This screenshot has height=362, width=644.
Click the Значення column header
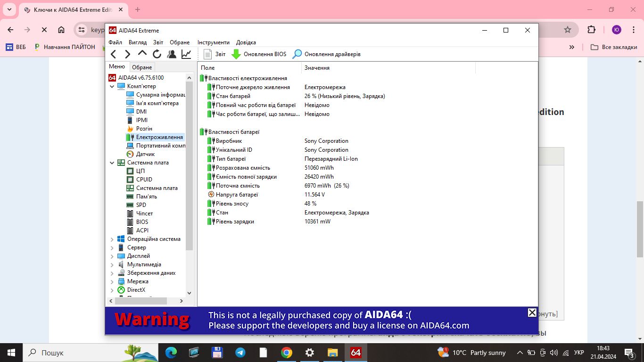coord(388,68)
